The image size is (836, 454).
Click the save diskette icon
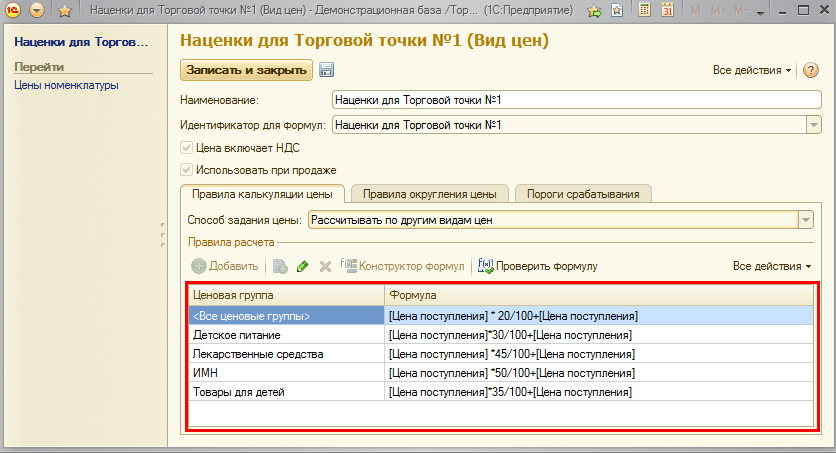(326, 70)
